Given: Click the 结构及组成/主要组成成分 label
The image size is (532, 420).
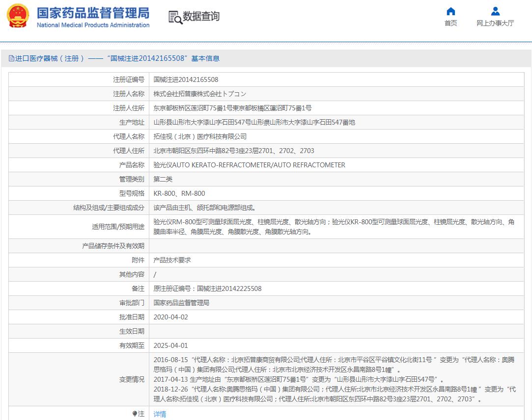Looking at the screenshot, I should pos(109,208).
